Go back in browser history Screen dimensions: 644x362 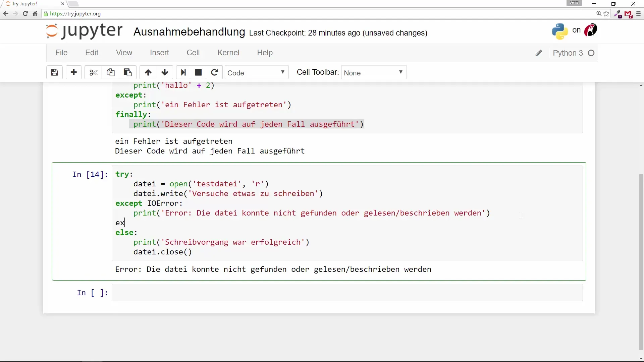coord(6,14)
